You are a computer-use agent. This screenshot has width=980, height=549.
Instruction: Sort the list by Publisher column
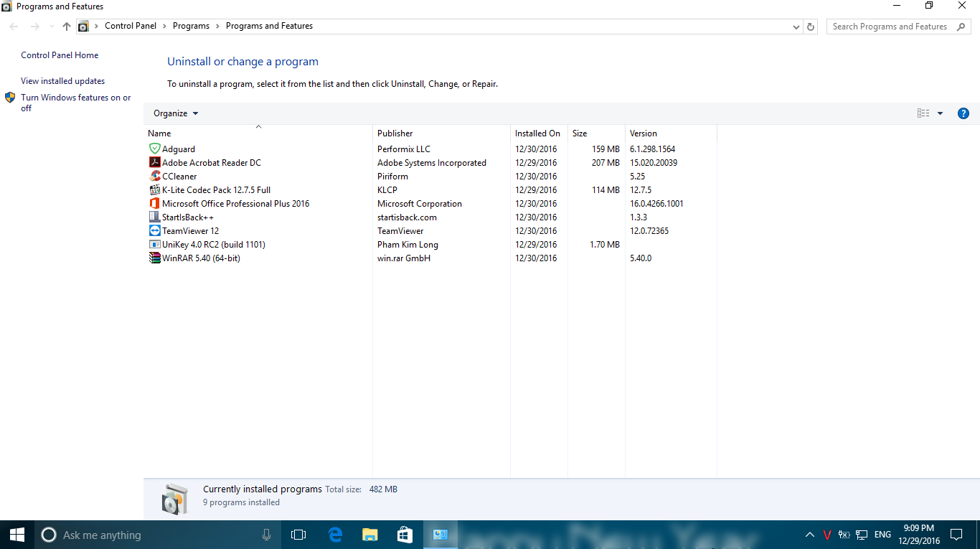click(x=441, y=133)
